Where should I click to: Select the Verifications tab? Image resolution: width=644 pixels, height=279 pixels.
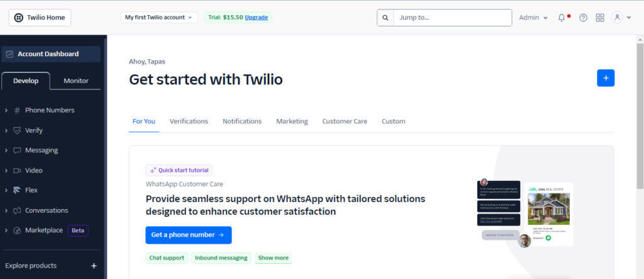coord(189,122)
